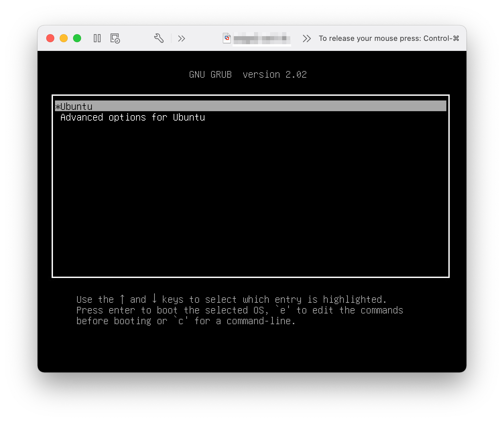Select Advanced options for Ubuntu entry
The image size is (504, 422).
(x=133, y=117)
